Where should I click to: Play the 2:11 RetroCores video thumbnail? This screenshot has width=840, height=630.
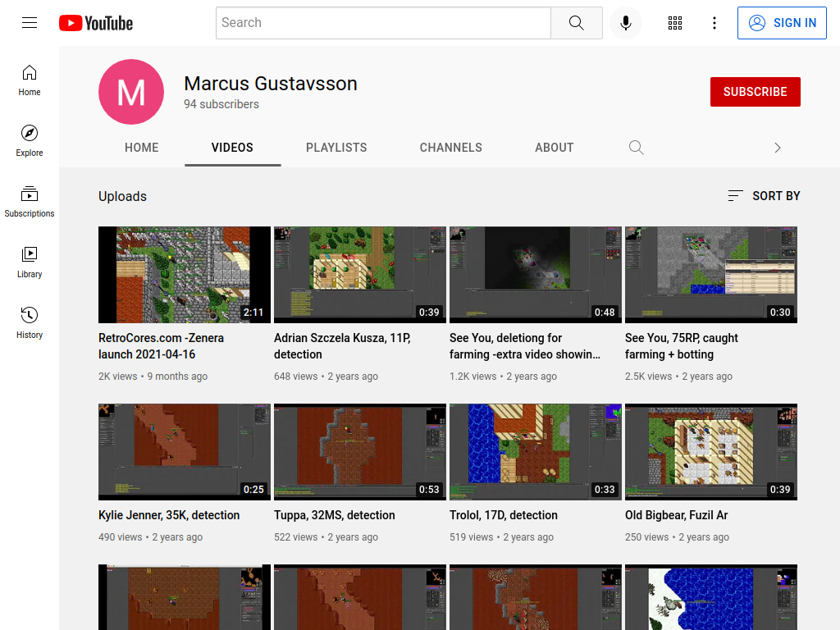click(x=185, y=275)
